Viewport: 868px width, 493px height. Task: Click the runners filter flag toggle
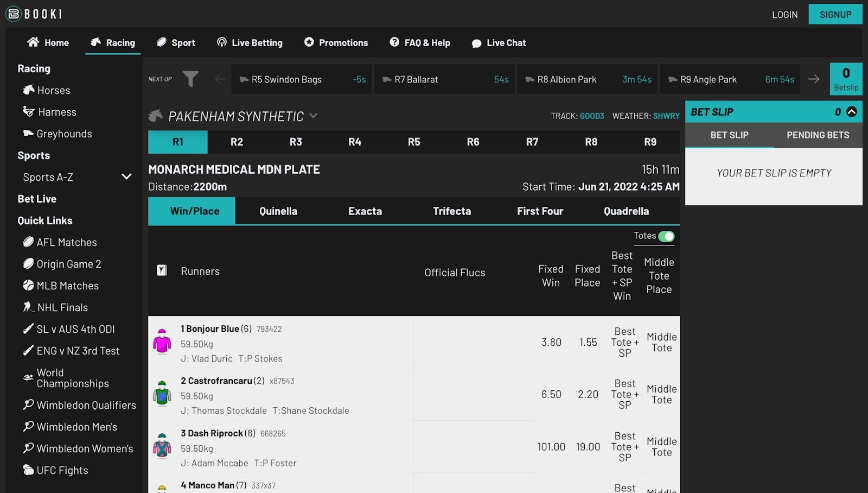click(x=162, y=270)
